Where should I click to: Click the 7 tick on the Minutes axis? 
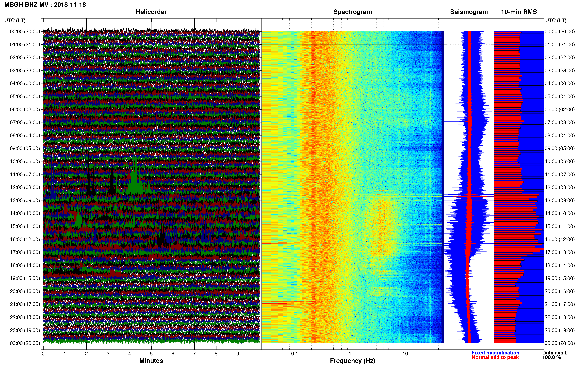(195, 354)
